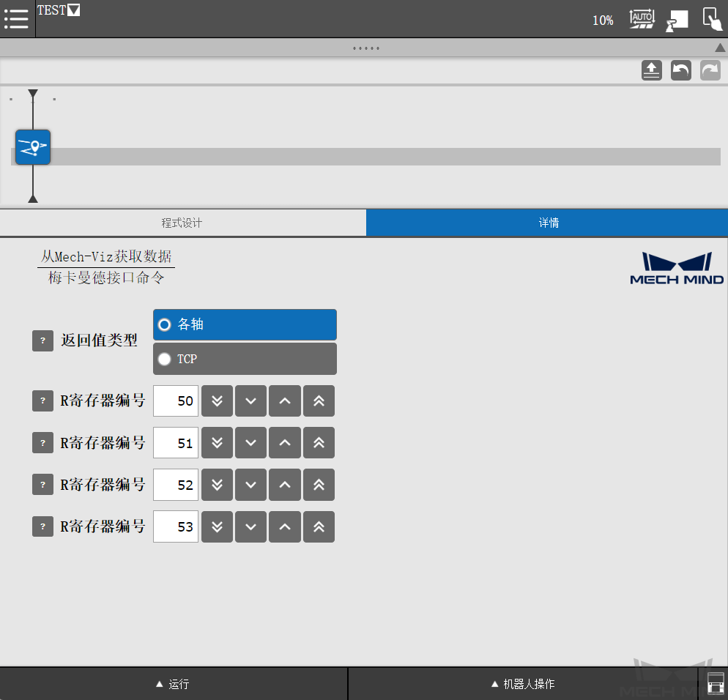
Task: Select the Mech-Mind command node on the program timeline
Action: (32, 146)
